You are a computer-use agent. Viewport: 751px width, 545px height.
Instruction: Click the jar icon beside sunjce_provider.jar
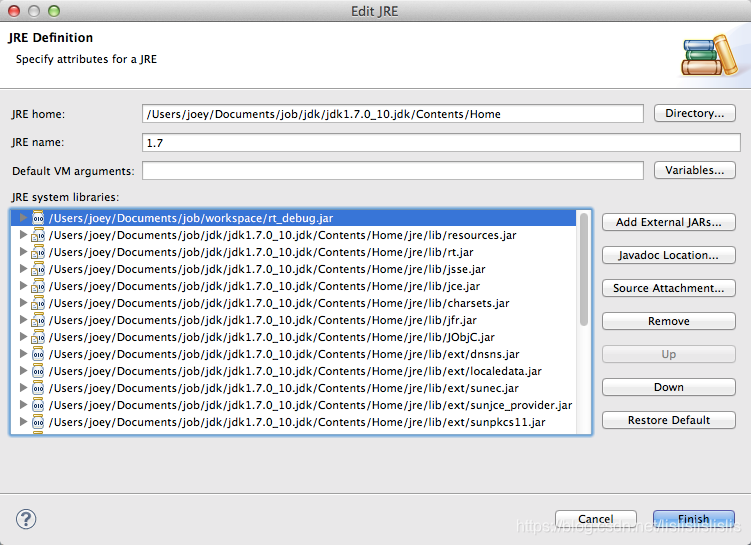coord(38,405)
